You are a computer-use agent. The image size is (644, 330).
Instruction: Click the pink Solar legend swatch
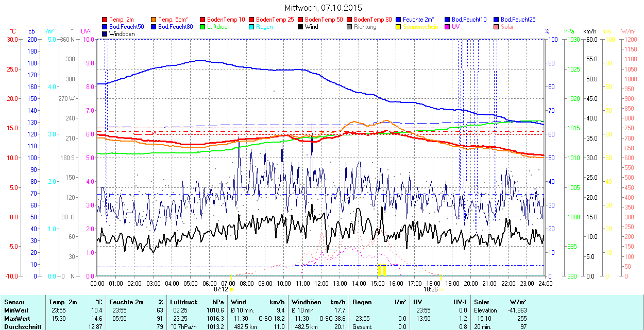click(497, 27)
